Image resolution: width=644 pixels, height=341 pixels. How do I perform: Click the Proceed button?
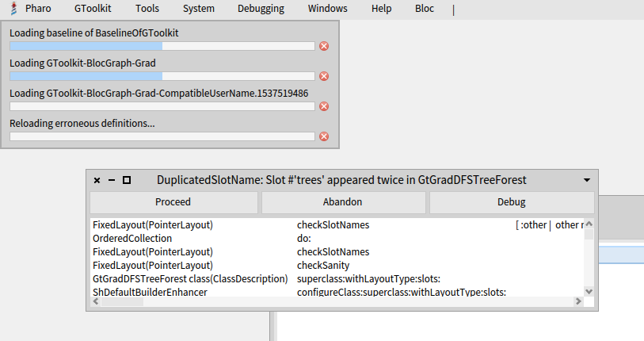coord(173,202)
